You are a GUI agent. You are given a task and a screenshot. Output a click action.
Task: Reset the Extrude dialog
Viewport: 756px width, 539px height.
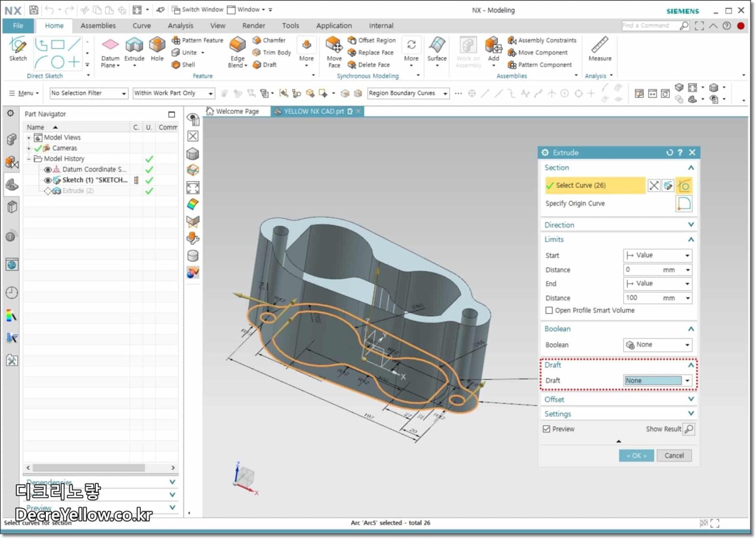tap(669, 153)
